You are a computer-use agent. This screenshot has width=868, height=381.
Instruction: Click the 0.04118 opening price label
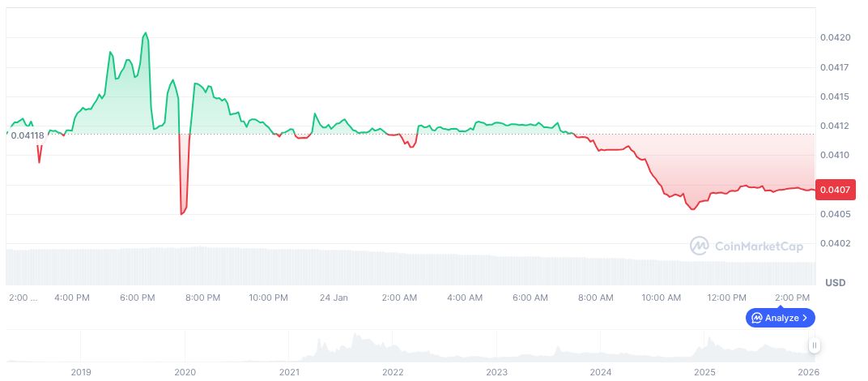27,135
